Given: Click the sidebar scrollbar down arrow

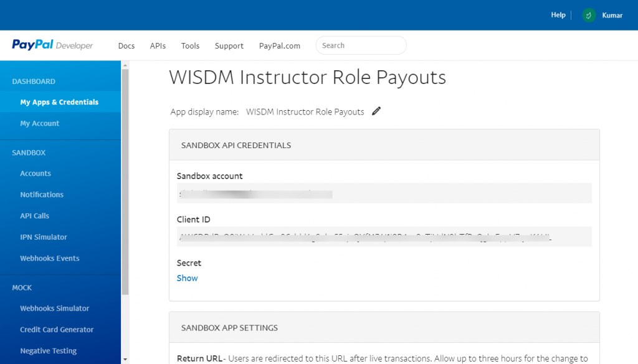Looking at the screenshot, I should point(125,359).
